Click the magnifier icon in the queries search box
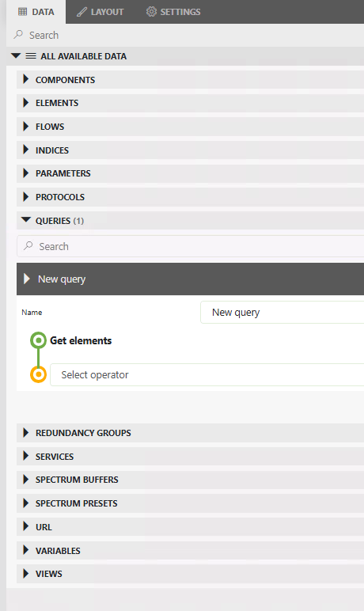Image resolution: width=364 pixels, height=611 pixels. click(28, 246)
